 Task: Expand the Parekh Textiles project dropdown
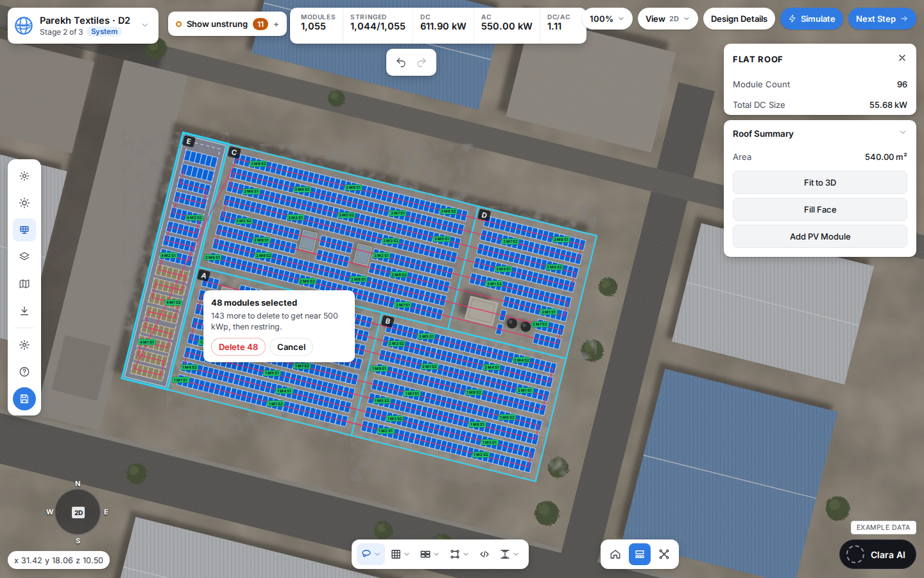(x=145, y=26)
